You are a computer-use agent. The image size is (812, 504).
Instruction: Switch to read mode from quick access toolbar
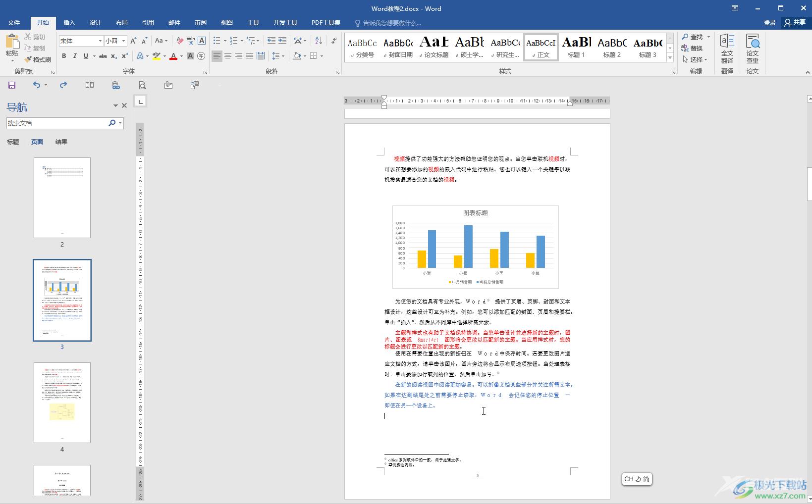[x=90, y=85]
